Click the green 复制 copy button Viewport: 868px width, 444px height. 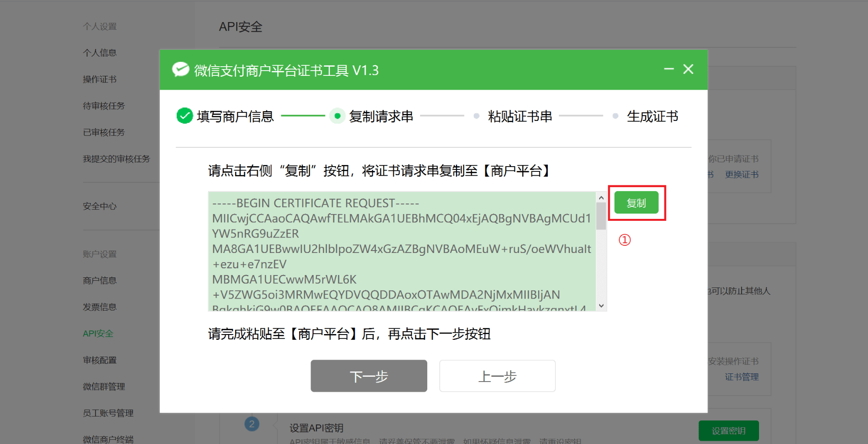pos(636,203)
